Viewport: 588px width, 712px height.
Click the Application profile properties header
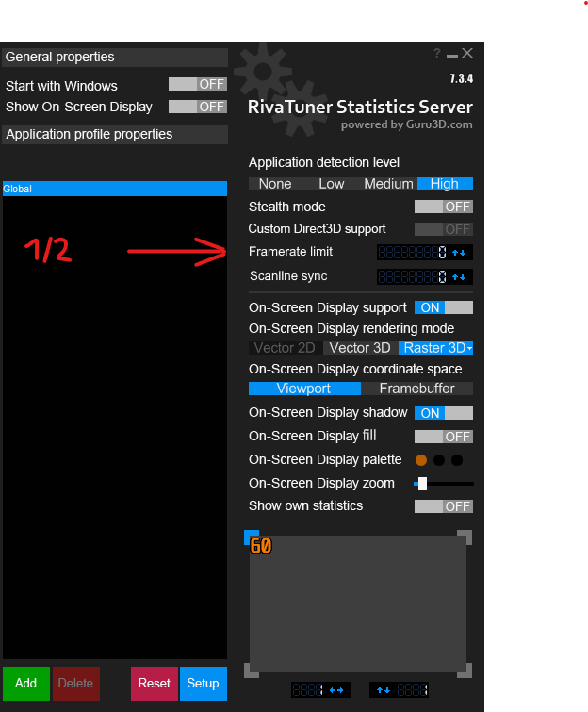click(115, 135)
